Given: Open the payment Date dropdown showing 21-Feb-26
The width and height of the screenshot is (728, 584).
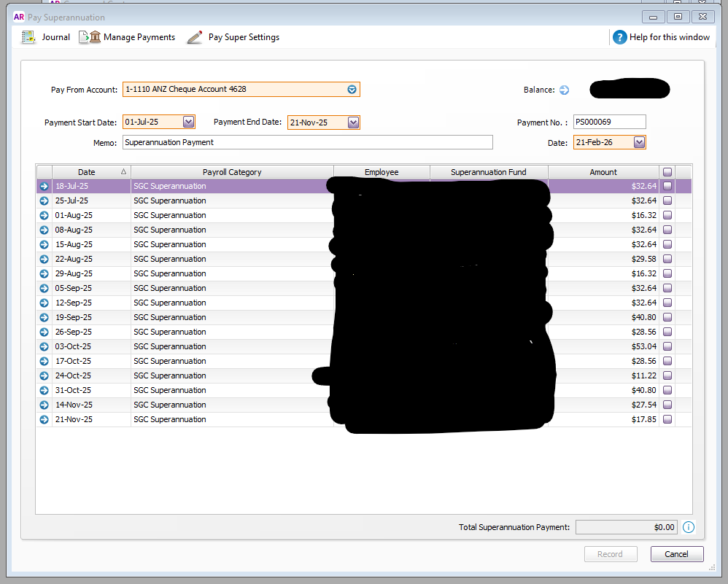Looking at the screenshot, I should coord(639,143).
